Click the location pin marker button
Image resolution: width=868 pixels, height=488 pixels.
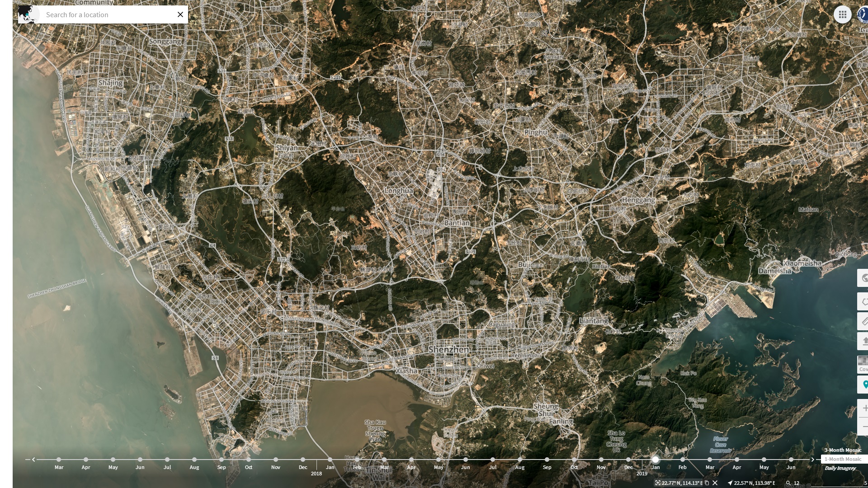click(864, 385)
